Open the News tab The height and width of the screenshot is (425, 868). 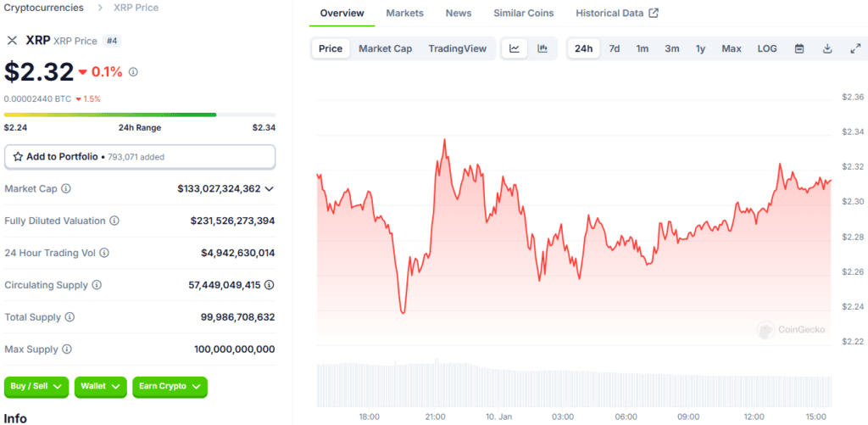(459, 13)
